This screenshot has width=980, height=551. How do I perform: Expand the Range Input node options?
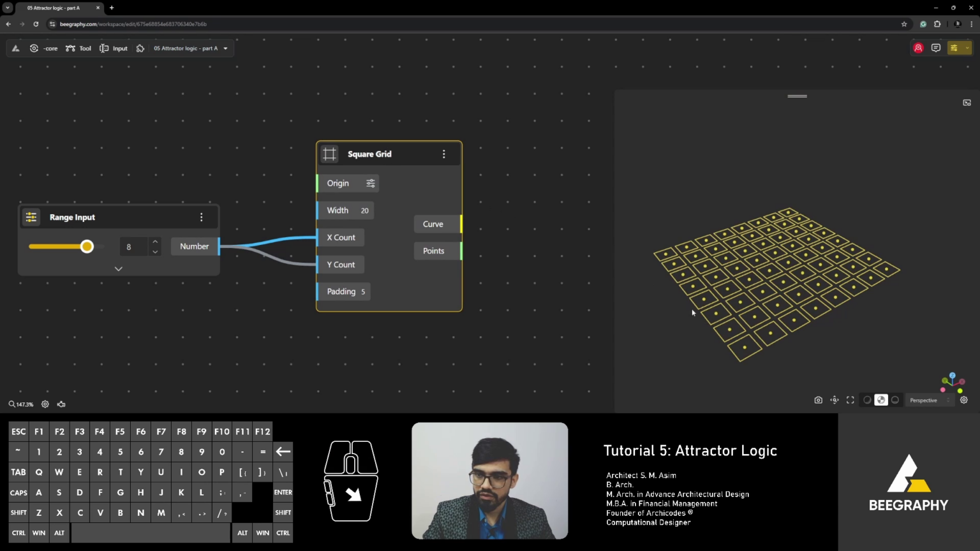tap(118, 268)
